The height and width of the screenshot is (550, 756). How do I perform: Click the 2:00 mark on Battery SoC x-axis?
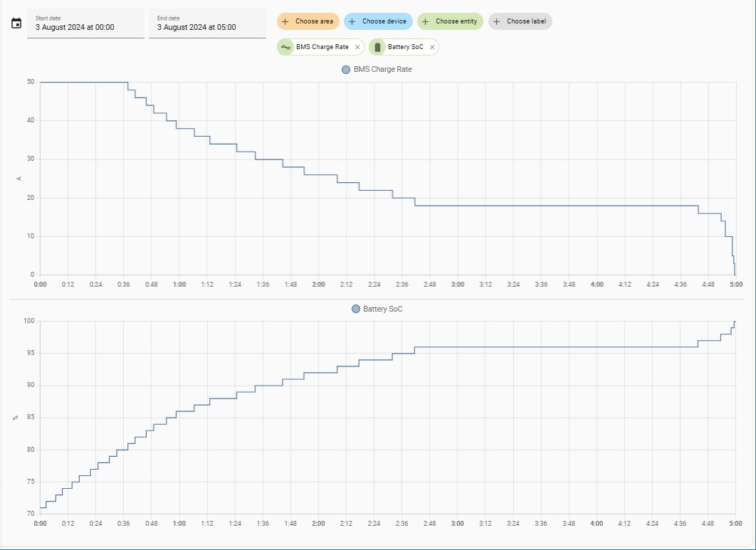tap(318, 523)
